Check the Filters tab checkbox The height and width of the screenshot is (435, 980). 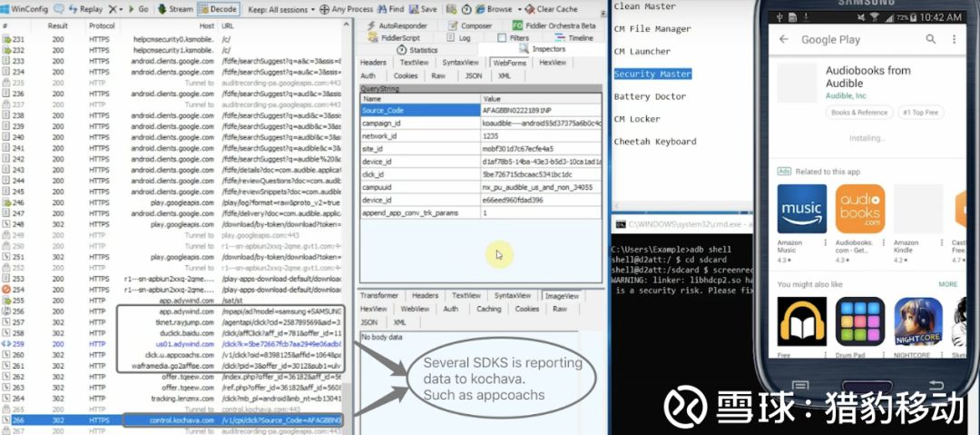click(501, 38)
